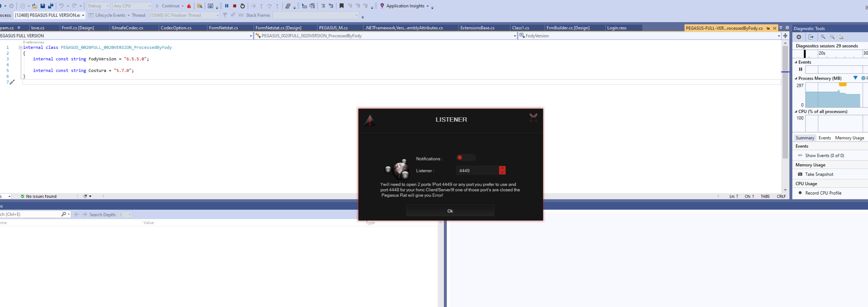
Task: Collapse the Process Memory (MB) graph section
Action: 796,78
